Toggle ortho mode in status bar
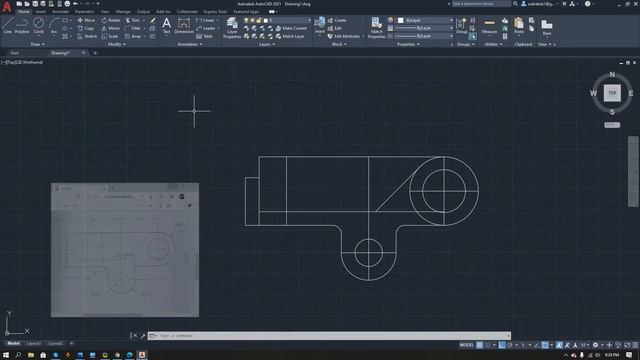Viewport: 640px width, 360px height. tap(502, 345)
